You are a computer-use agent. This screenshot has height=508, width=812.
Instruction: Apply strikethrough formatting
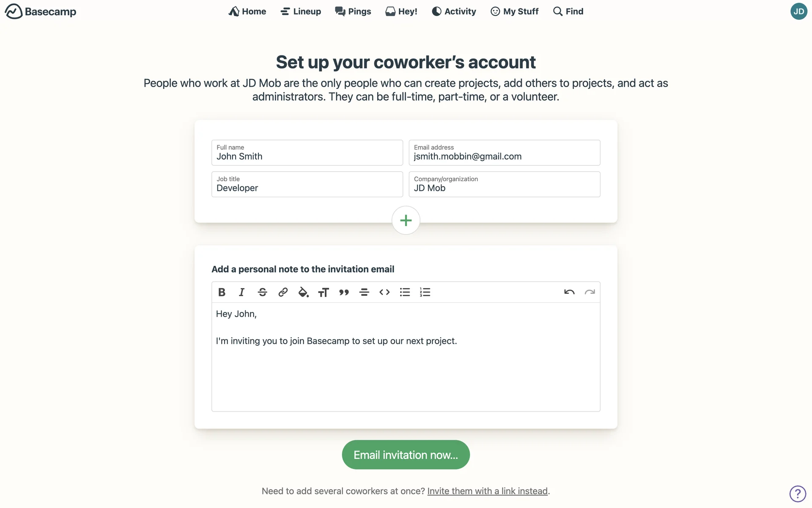tap(262, 292)
